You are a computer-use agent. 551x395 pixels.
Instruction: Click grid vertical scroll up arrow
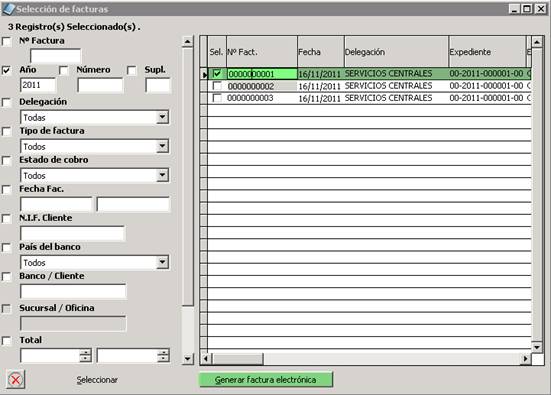pyautogui.click(x=537, y=42)
